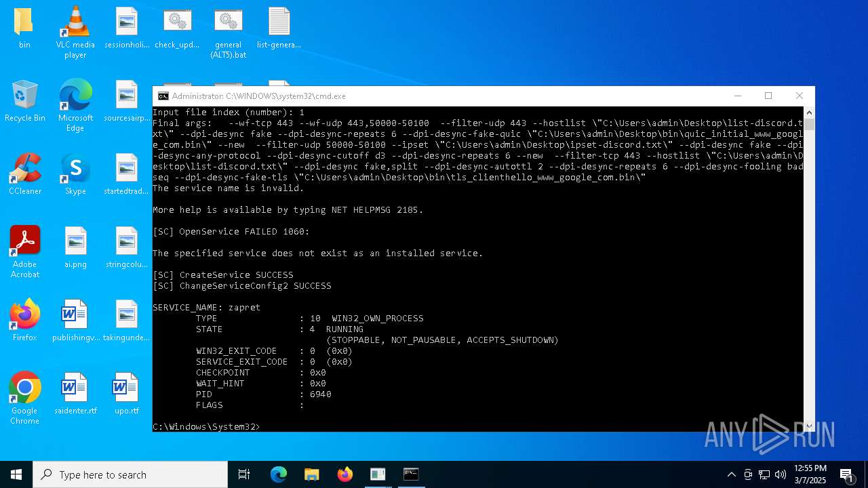Close the cmd.exe window

tap(799, 96)
